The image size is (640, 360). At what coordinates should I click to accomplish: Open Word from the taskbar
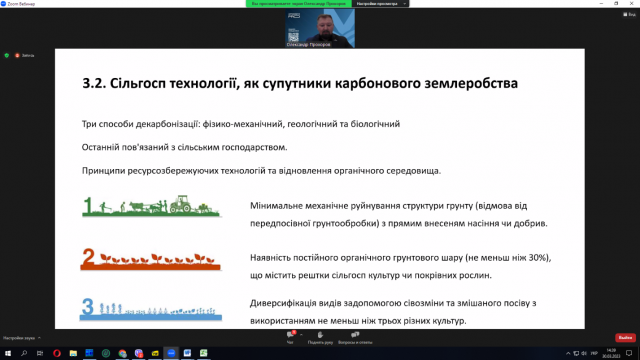point(187,353)
